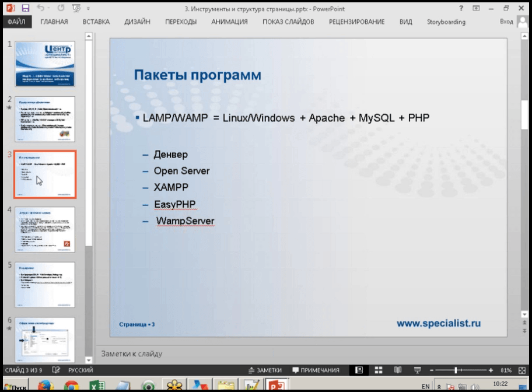Viewport: 532px width, 392px height.
Task: Open the Customize Quick Access Toolbar dropdown
Action: click(88, 9)
